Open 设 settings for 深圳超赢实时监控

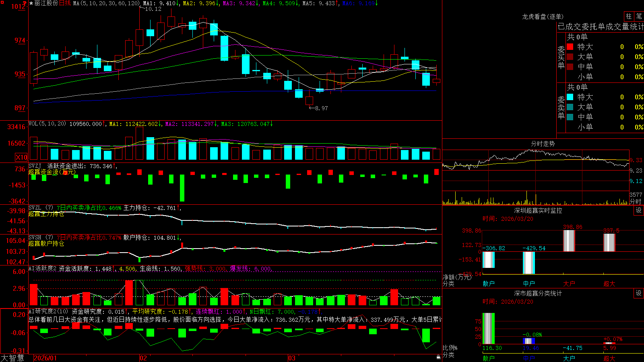639,210
